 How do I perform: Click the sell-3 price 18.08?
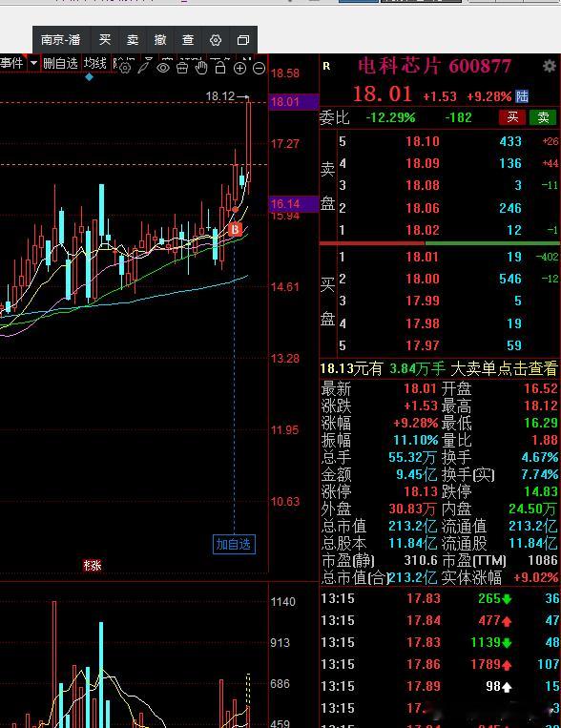(x=423, y=185)
